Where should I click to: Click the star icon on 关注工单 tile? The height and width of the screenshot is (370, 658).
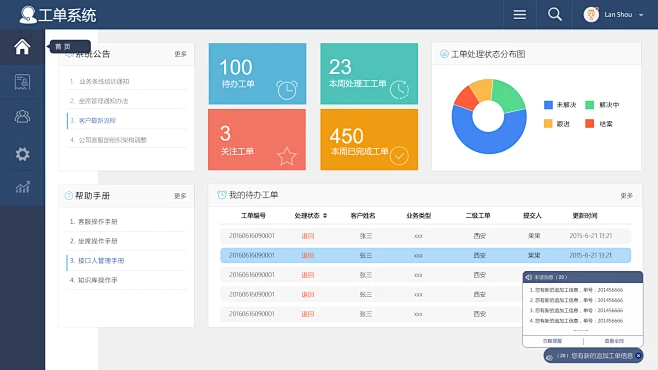[287, 156]
